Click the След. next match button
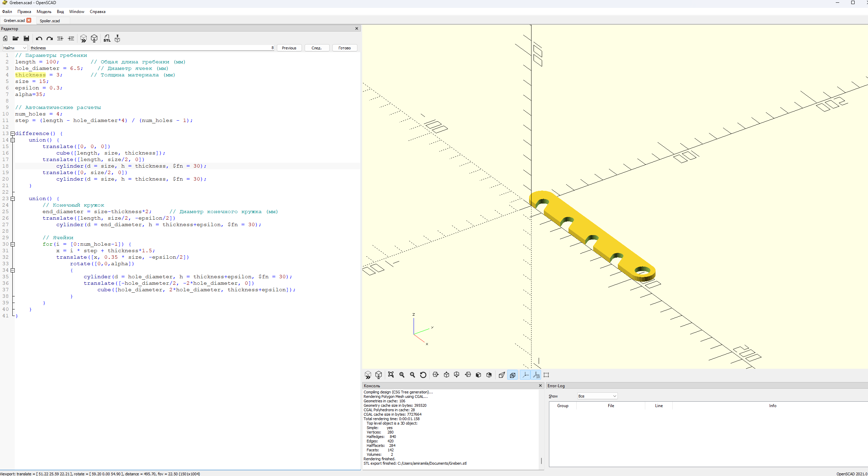The height and width of the screenshot is (476, 868). (317, 48)
